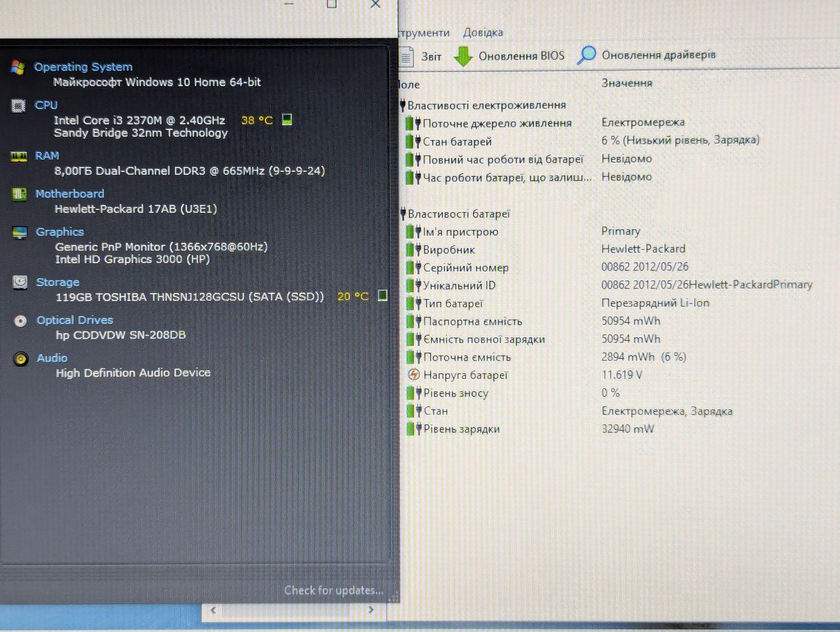Click the hp CDDVDW SN-208DB text
The width and height of the screenshot is (840, 632).
click(121, 335)
